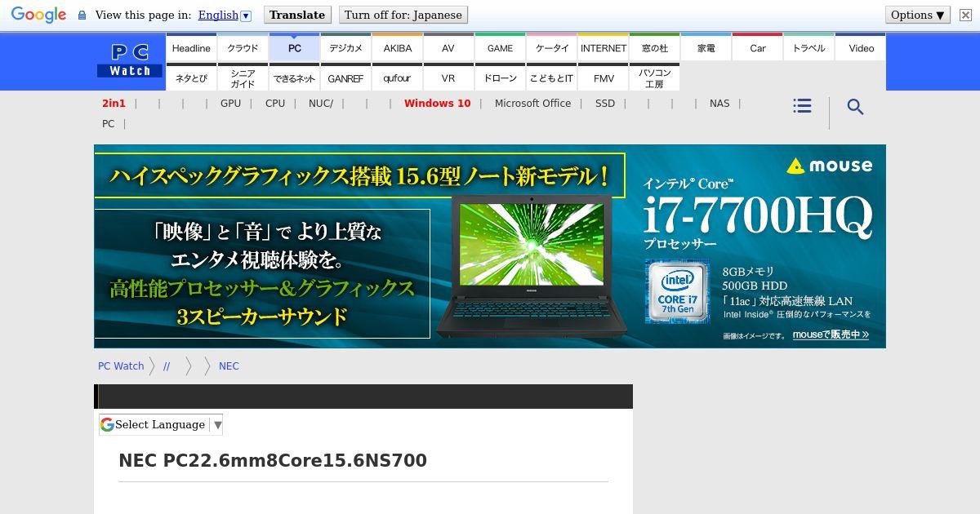Click the GPU topic link

coord(230,104)
